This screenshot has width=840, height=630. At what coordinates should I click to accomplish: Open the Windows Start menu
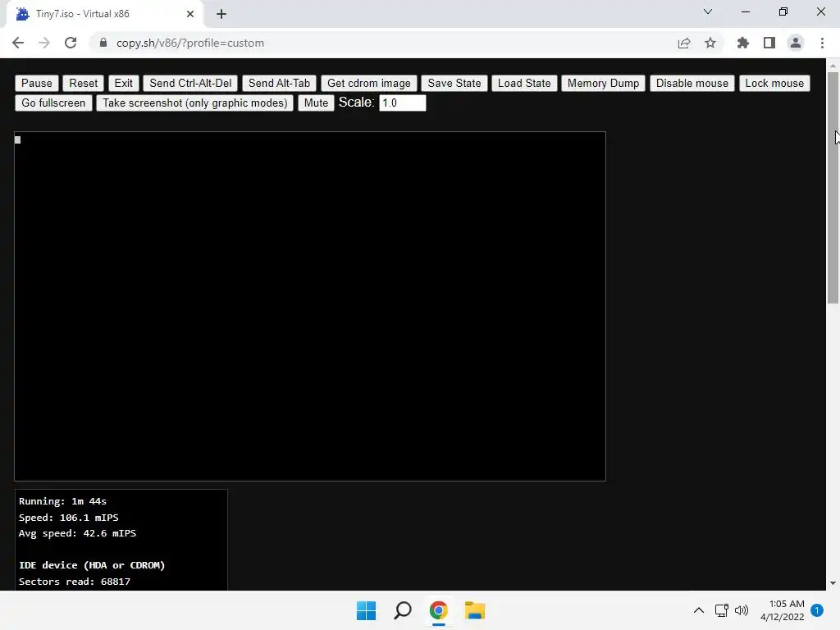(367, 610)
